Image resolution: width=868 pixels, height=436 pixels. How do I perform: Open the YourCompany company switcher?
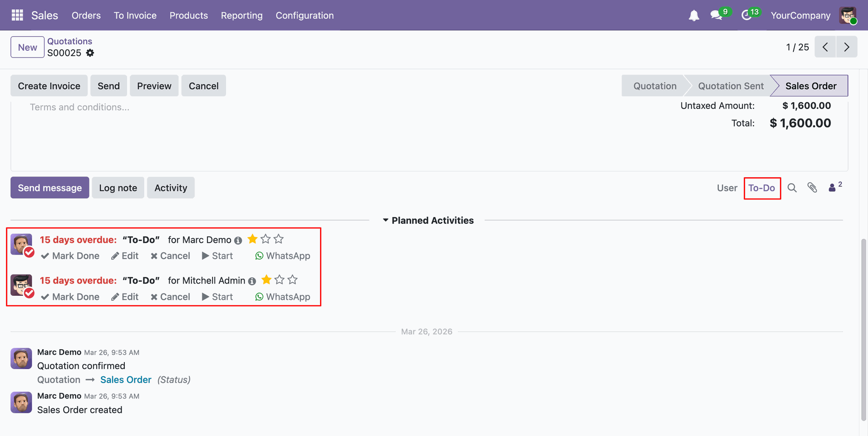tap(801, 15)
